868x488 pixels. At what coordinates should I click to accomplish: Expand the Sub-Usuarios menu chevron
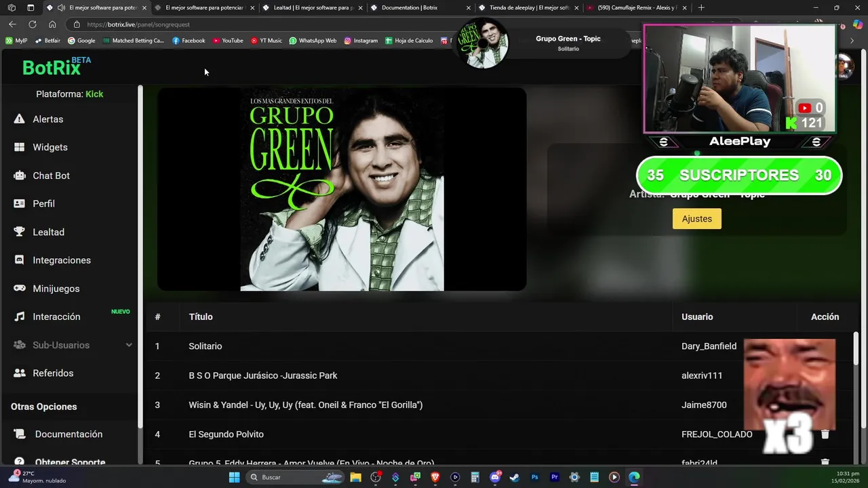pyautogui.click(x=129, y=345)
